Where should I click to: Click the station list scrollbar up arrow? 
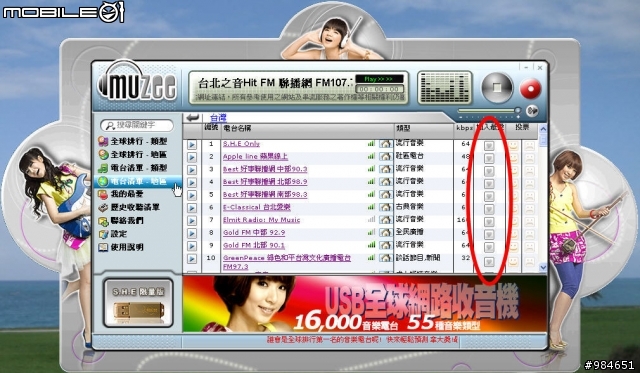(543, 129)
